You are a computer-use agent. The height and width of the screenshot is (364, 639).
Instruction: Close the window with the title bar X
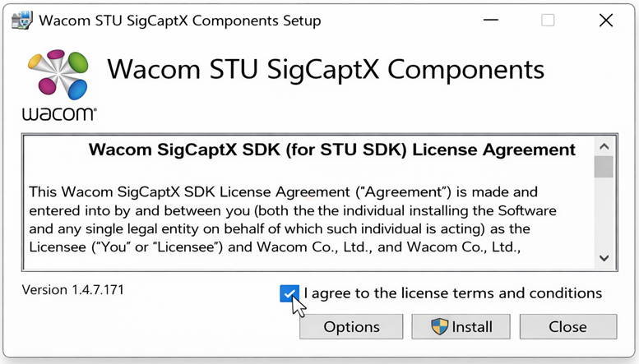tap(605, 21)
